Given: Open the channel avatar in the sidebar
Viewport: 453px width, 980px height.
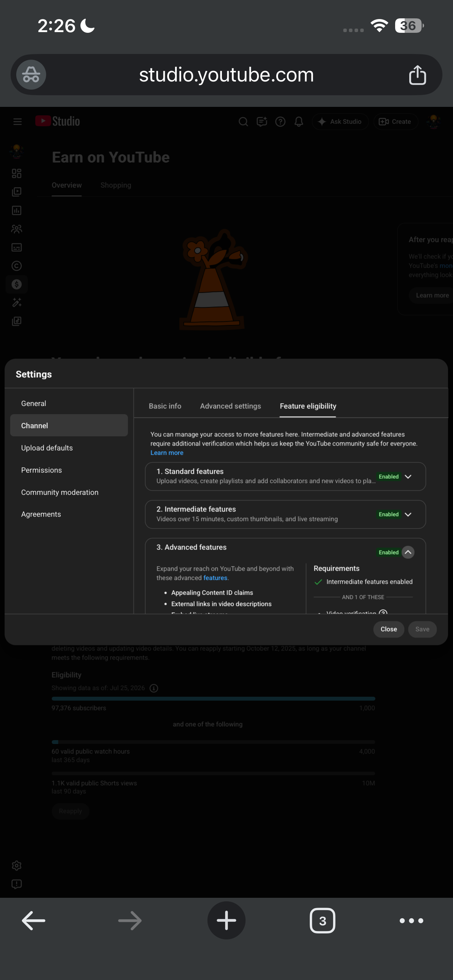Looking at the screenshot, I should pyautogui.click(x=17, y=151).
